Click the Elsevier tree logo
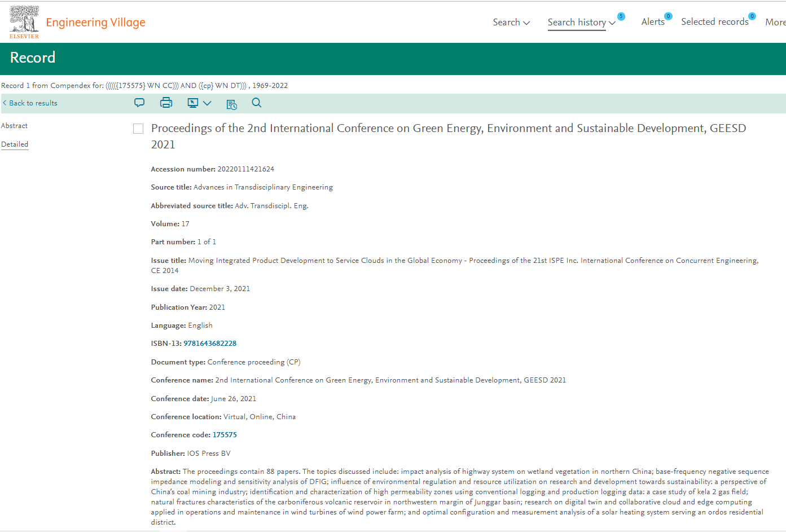Screen dimensions: 786x532 pyautogui.click(x=24, y=22)
